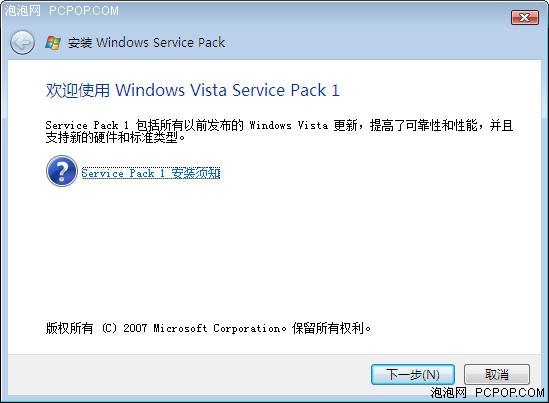Click the round back arrow button
The height and width of the screenshot is (403, 549).
tap(22, 43)
